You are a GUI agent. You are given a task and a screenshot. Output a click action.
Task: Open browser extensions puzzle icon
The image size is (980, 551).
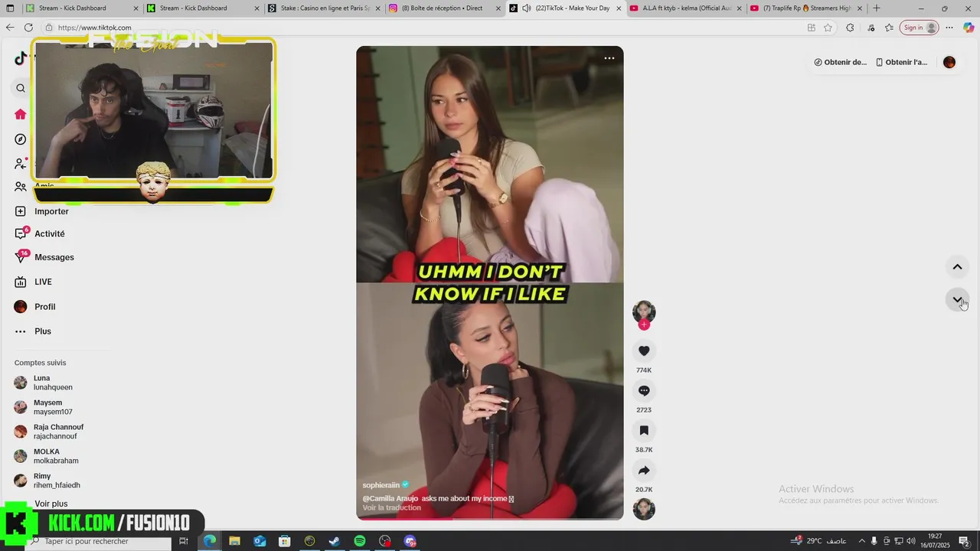tap(850, 28)
